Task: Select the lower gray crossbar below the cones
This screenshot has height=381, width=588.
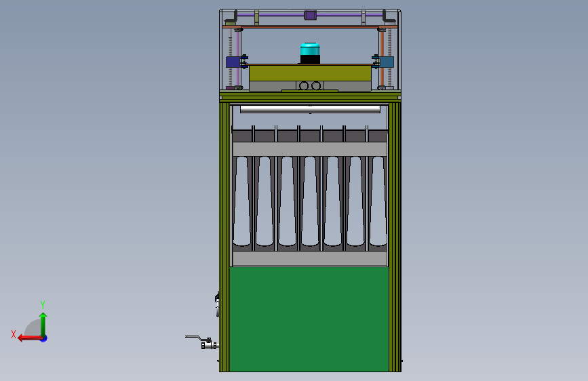Action: [310, 259]
